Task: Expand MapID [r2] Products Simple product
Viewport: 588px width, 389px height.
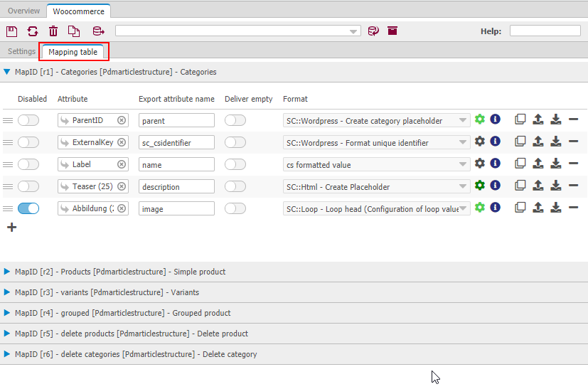Action: [x=8, y=272]
